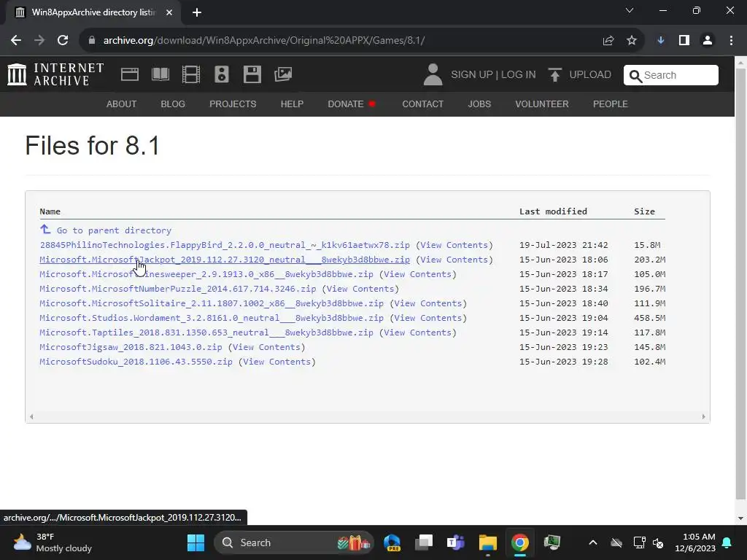View Contents of FlappyBird zip

[454, 245]
